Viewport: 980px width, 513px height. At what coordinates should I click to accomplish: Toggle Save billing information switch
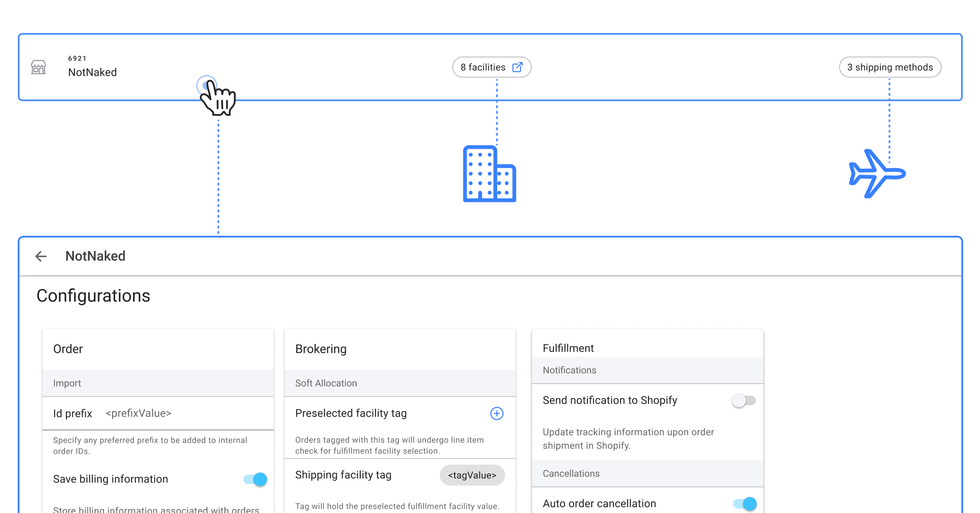click(255, 479)
